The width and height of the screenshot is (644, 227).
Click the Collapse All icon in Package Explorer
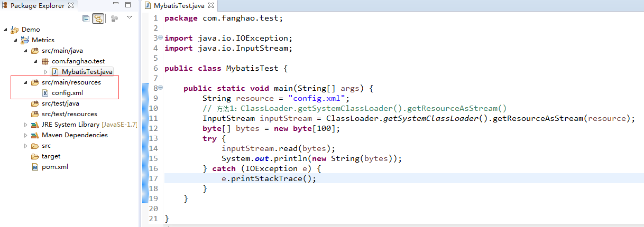(86, 19)
